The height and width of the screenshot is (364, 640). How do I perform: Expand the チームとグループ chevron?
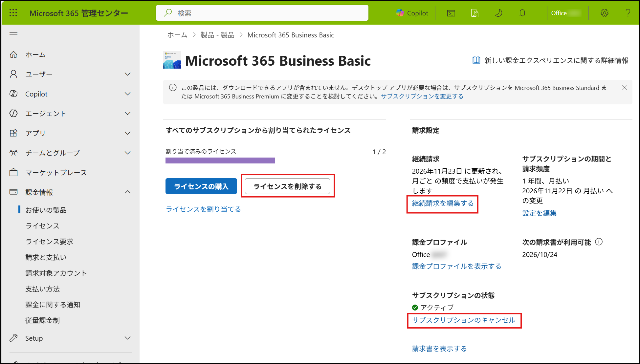[x=128, y=153]
